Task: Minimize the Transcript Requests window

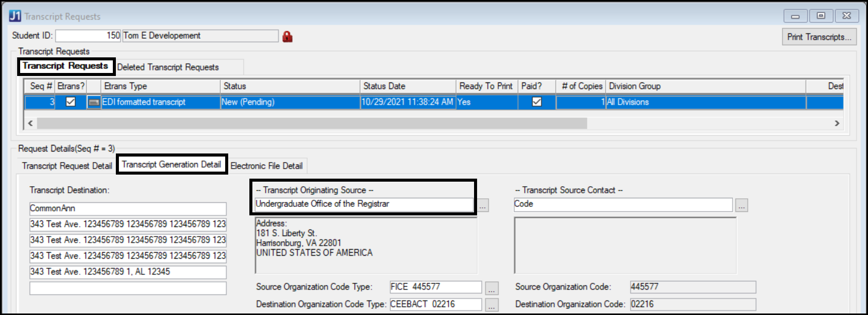Action: coord(795,16)
